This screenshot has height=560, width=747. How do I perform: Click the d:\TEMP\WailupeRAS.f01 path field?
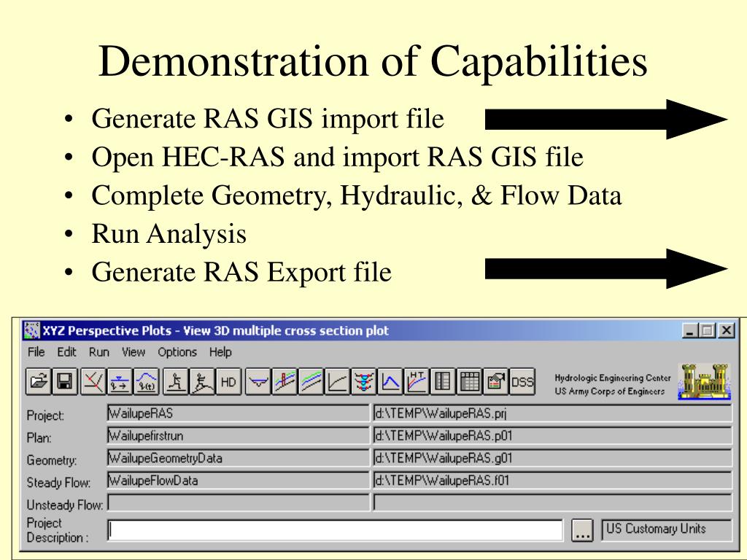tap(552, 481)
